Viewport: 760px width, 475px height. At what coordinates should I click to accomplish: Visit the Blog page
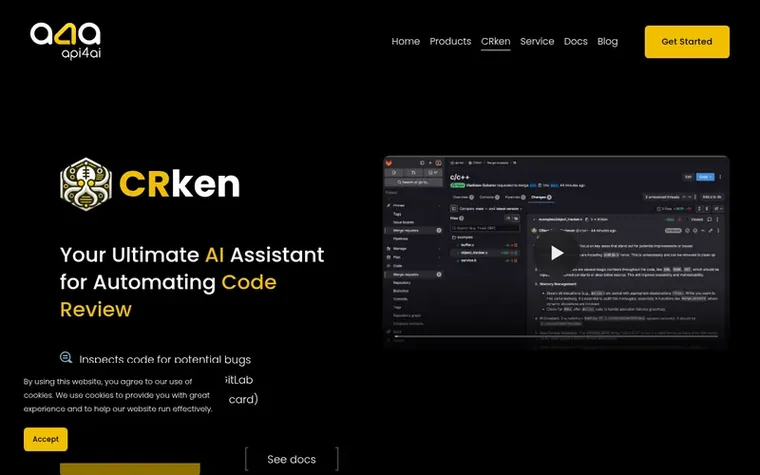click(x=607, y=42)
